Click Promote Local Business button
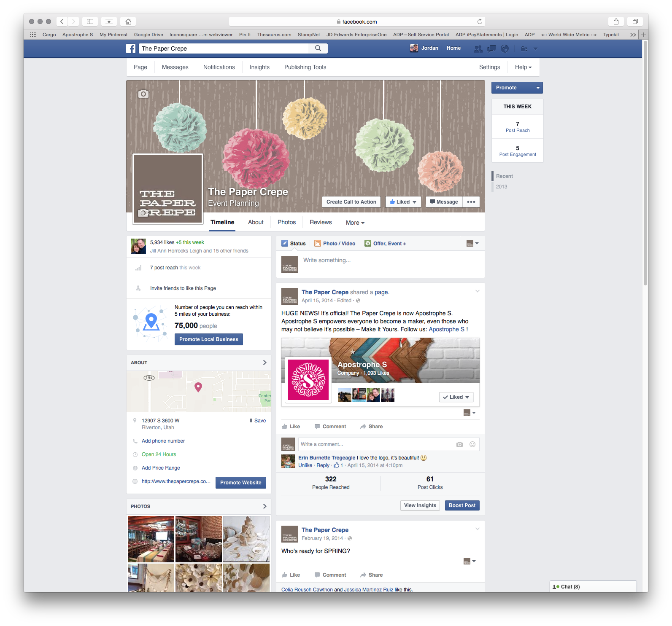Screen dimensions: 672x626 pos(209,339)
